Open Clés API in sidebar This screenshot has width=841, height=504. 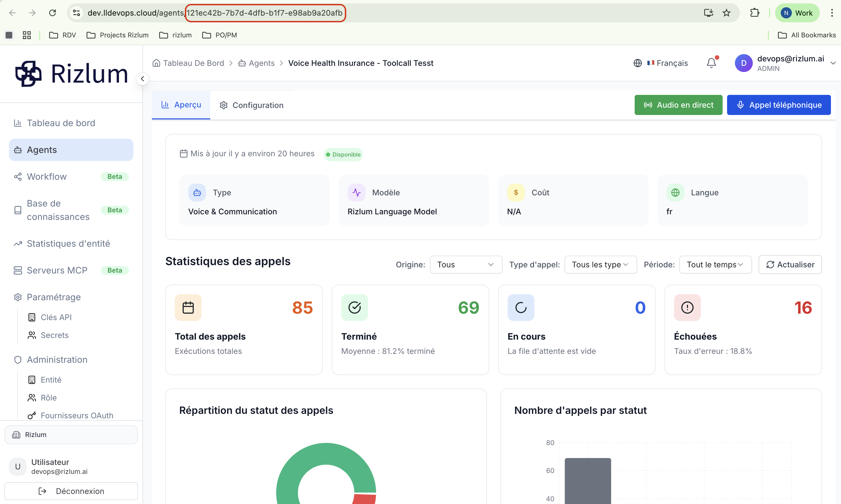pyautogui.click(x=56, y=317)
